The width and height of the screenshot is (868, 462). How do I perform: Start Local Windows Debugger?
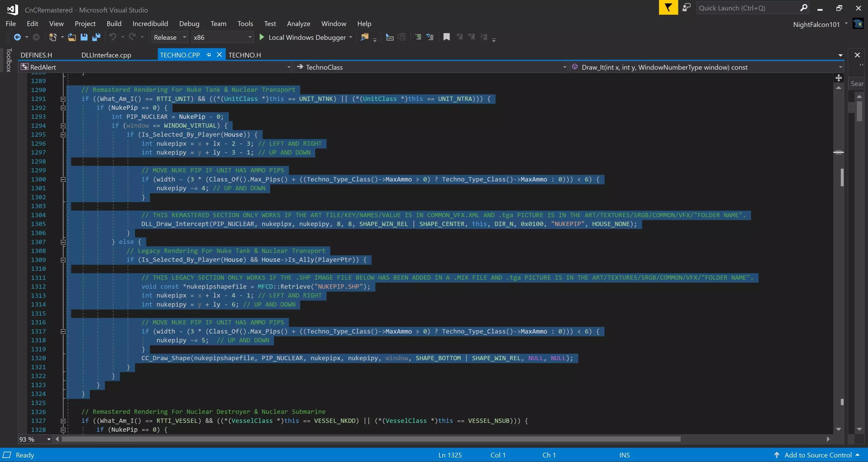click(303, 37)
